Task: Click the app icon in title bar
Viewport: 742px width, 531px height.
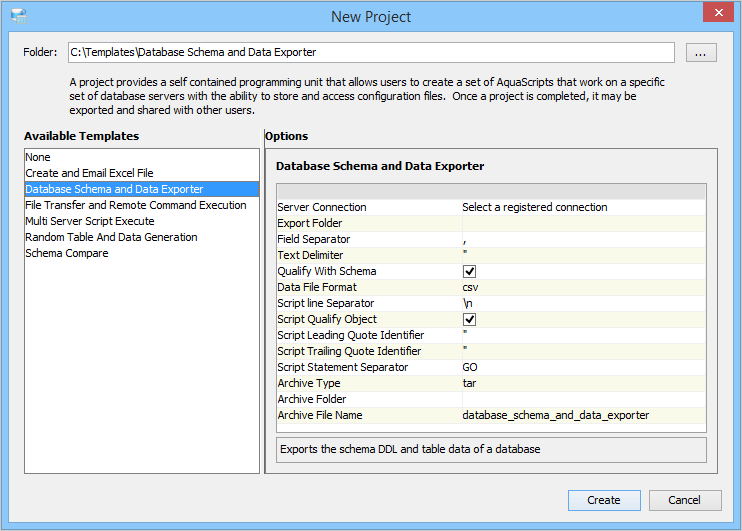Action: click(18, 16)
